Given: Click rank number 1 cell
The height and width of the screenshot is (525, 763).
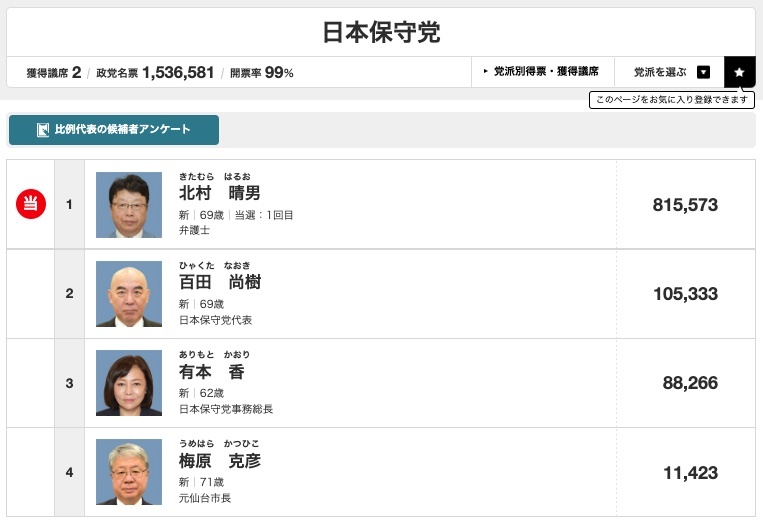Looking at the screenshot, I should point(70,204).
